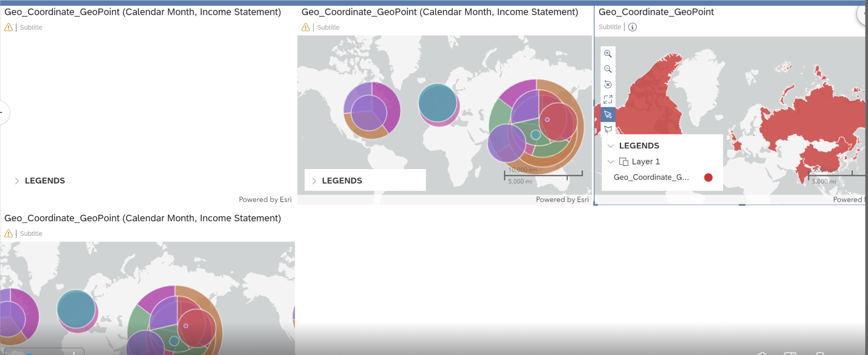Click the small teal circle inside the Asia pie bubble with scale bar
868x355 pixels.
(x=536, y=135)
